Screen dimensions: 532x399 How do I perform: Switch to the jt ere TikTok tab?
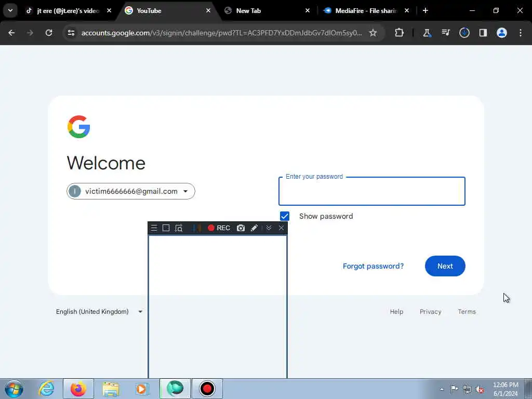point(68,11)
